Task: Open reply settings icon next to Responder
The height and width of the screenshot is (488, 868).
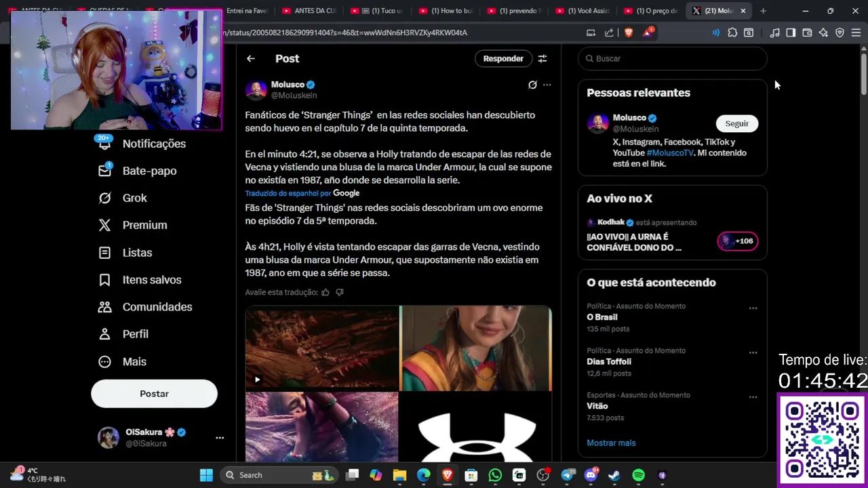Action: [x=542, y=59]
